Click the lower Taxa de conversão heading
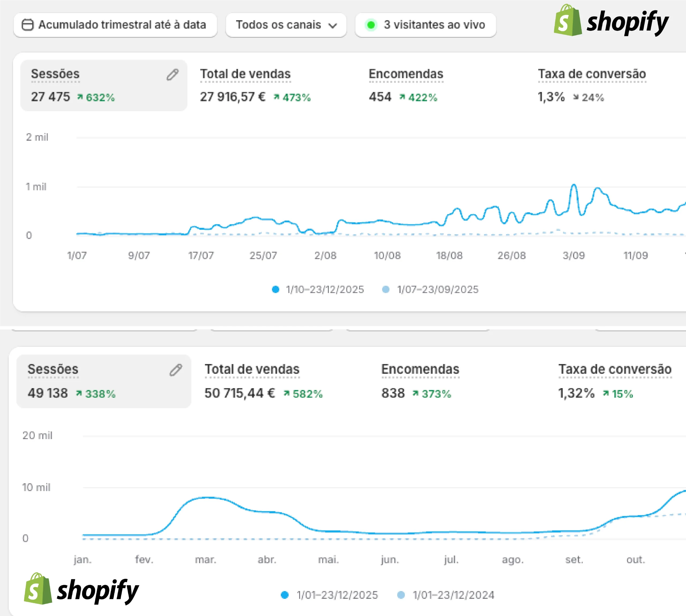The height and width of the screenshot is (616, 686). click(x=615, y=369)
